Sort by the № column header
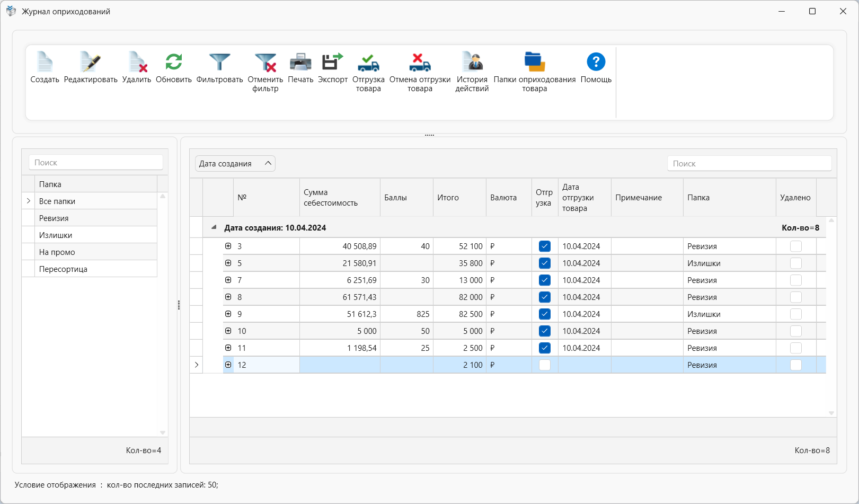This screenshot has height=504, width=859. 267,197
